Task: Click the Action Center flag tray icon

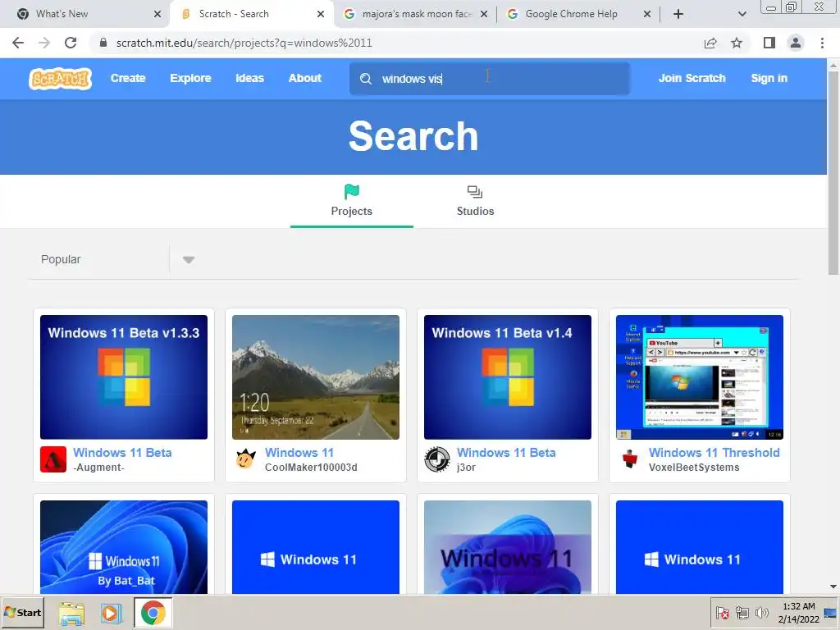Action: pos(722,613)
